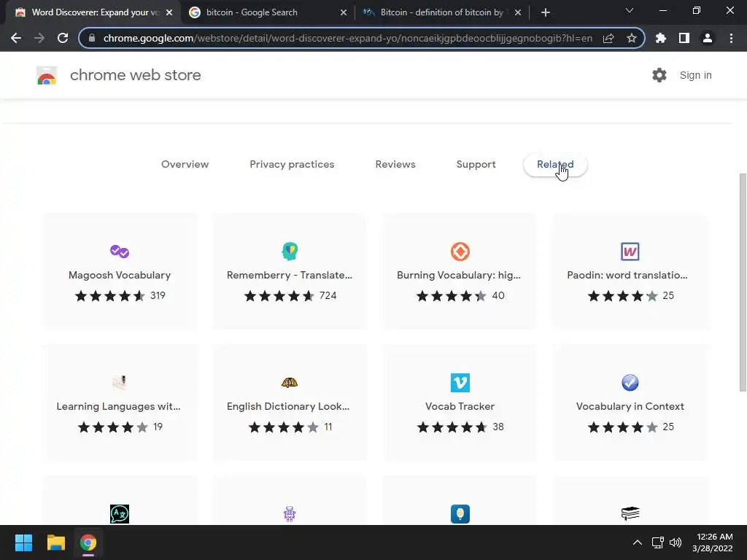Image resolution: width=747 pixels, height=560 pixels.
Task: Open the Learning Languages wit... title link
Action: [x=119, y=406]
